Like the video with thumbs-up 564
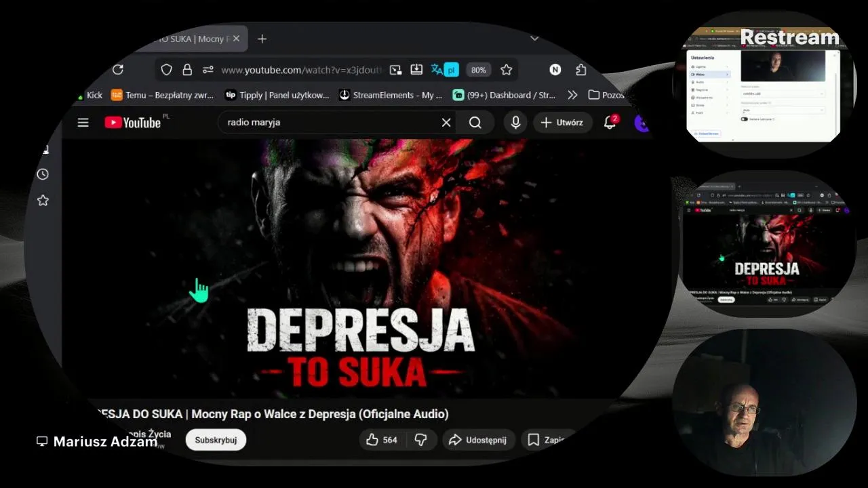The width and height of the screenshot is (868, 488). tap(382, 440)
